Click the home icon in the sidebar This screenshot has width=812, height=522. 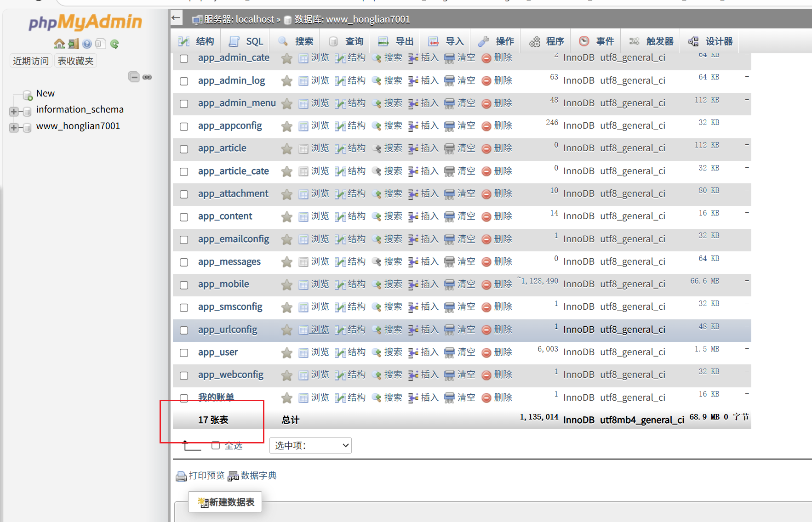coord(59,44)
